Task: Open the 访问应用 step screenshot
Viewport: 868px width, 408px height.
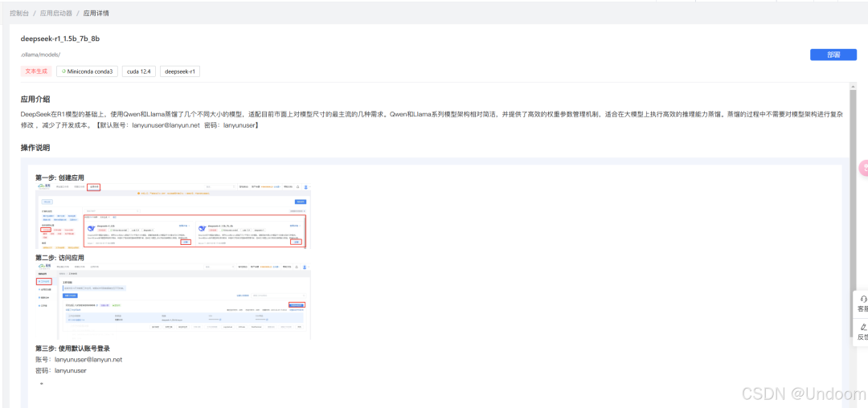Action: pyautogui.click(x=174, y=300)
